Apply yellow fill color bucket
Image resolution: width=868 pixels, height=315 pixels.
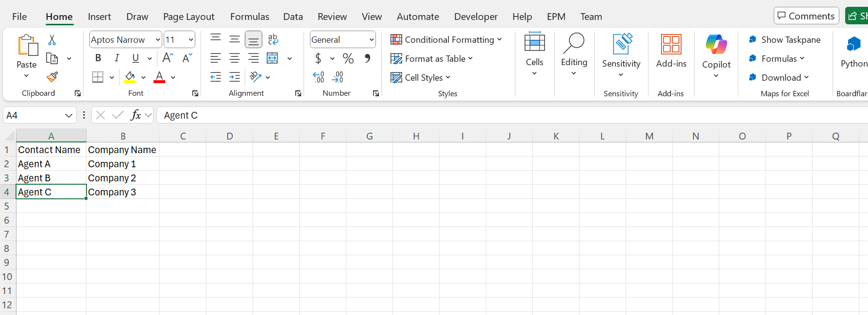(130, 77)
